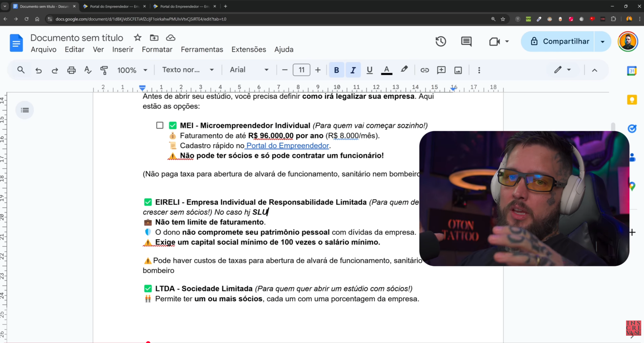
Task: Open Formatar menu
Action: click(157, 50)
